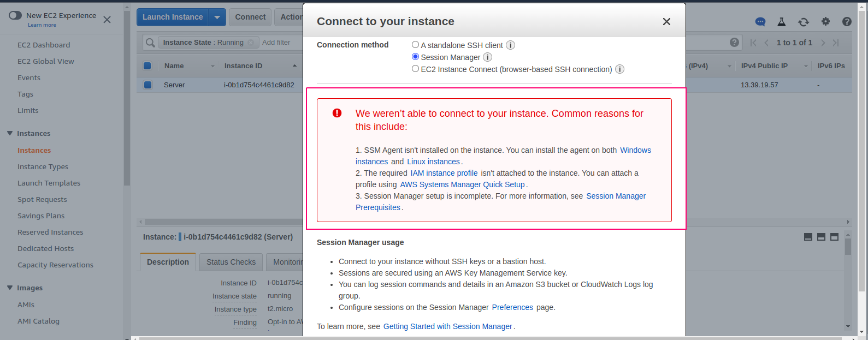Open the Name column dropdown arrow

click(x=212, y=66)
